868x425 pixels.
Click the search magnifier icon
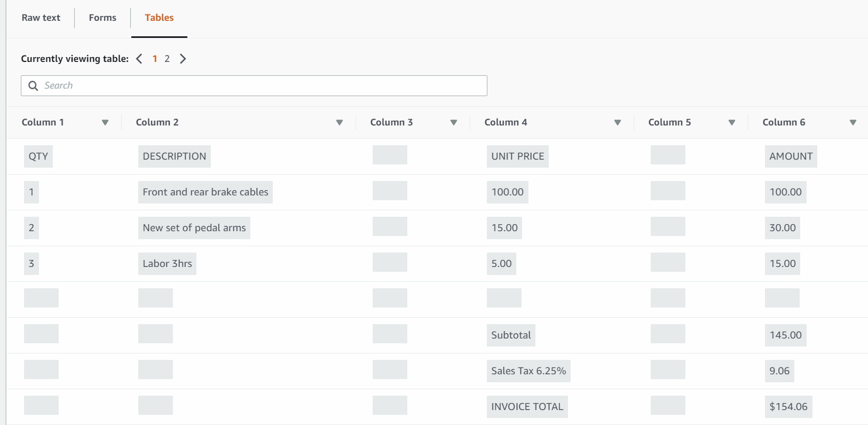point(33,85)
